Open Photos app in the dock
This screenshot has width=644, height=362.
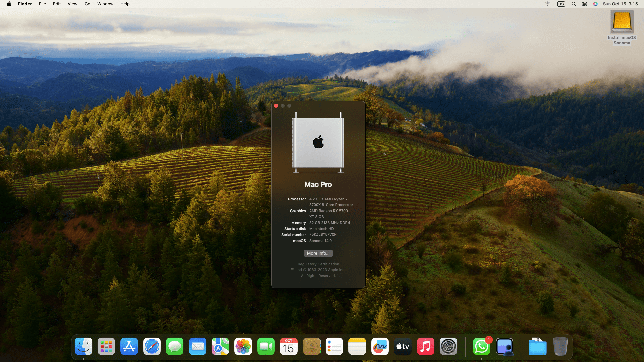tap(243, 346)
